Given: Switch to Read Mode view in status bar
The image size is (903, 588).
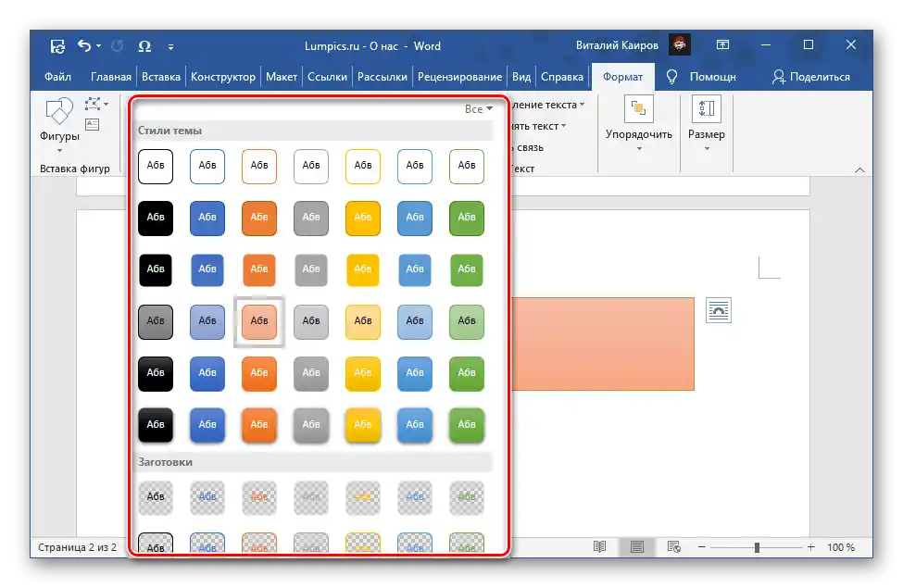Looking at the screenshot, I should click(x=599, y=546).
